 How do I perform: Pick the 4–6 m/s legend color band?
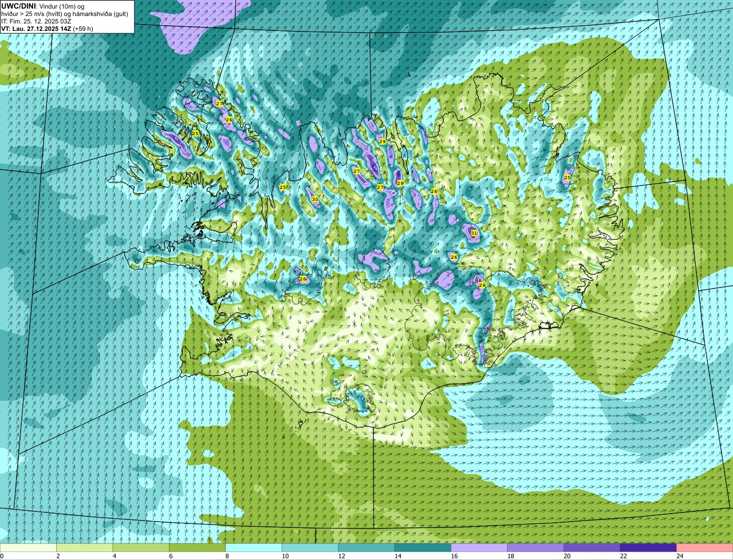point(141,547)
